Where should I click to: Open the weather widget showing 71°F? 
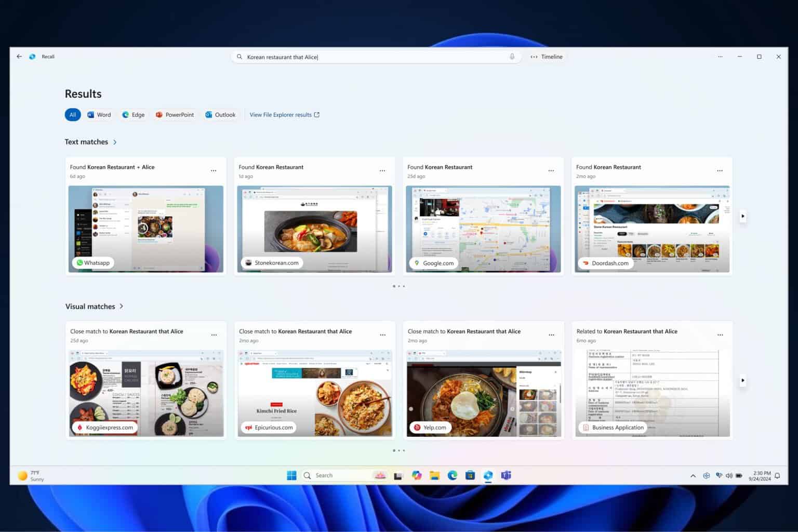[x=31, y=476]
